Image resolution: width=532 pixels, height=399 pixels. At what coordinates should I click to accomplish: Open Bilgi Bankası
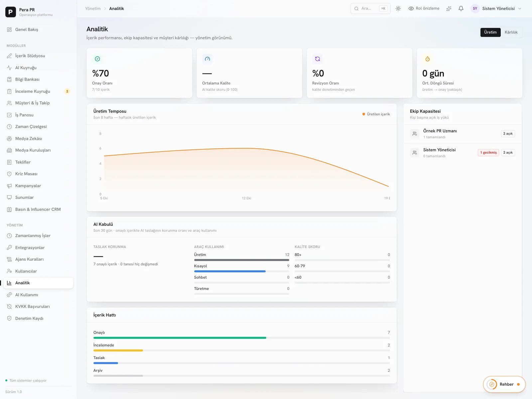[x=38, y=79]
